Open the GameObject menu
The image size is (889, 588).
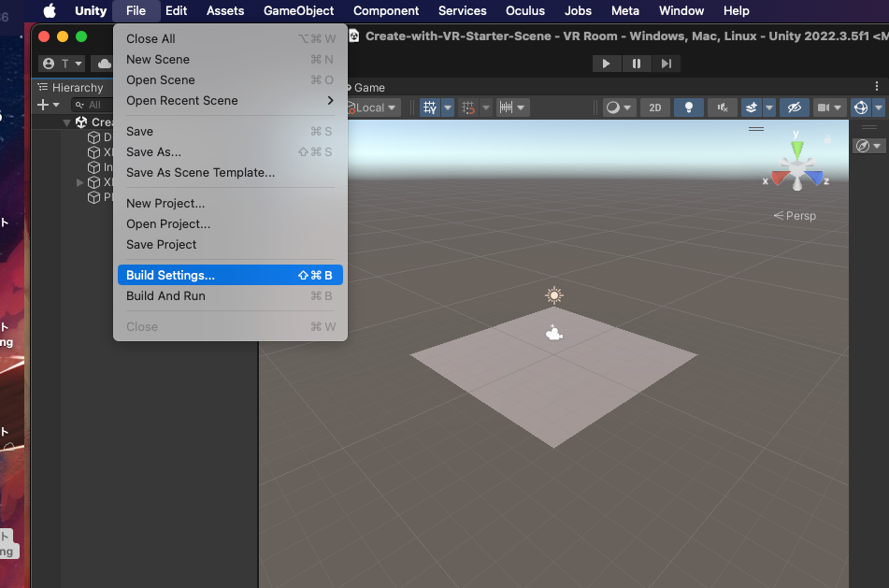299,11
